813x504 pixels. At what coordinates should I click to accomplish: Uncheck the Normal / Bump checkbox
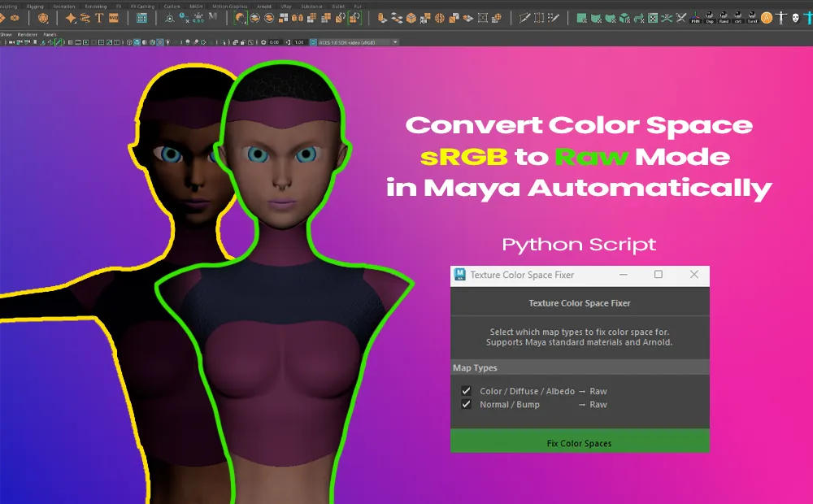pos(467,404)
